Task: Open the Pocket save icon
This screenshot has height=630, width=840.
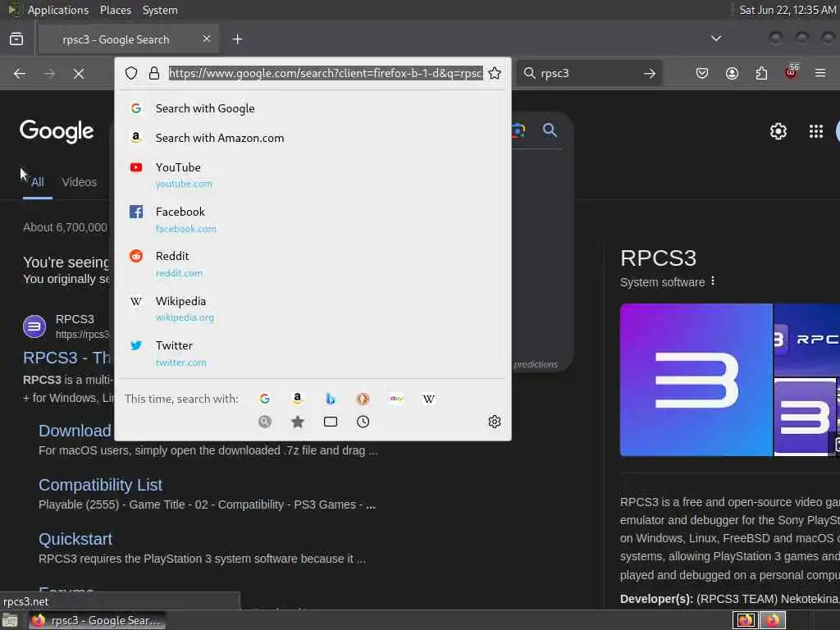Action: pos(702,73)
